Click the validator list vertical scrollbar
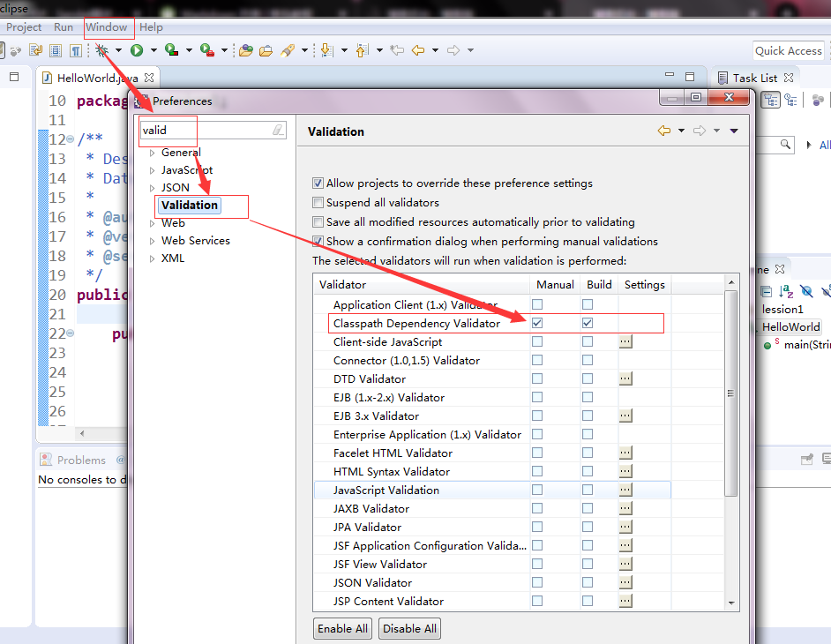Image resolution: width=831 pixels, height=644 pixels. point(730,393)
